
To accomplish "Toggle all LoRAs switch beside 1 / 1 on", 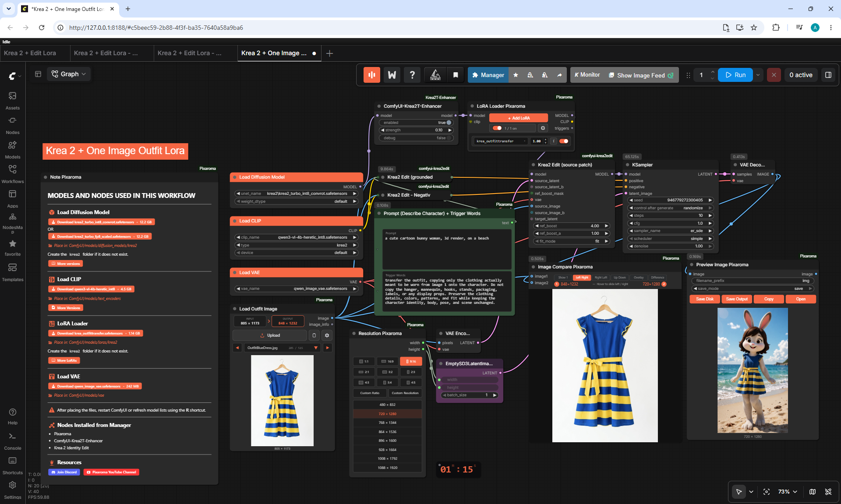I will point(497,128).
